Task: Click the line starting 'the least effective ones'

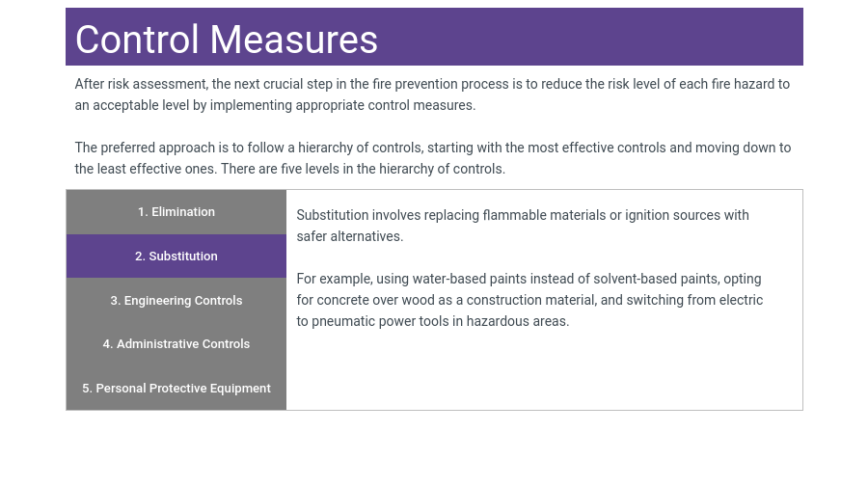Action: tap(289, 169)
